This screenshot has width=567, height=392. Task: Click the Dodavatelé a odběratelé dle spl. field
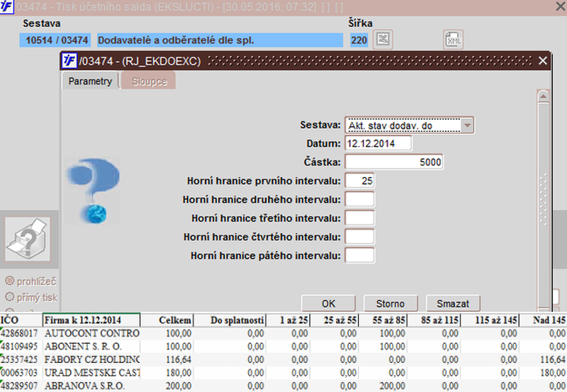click(x=220, y=40)
